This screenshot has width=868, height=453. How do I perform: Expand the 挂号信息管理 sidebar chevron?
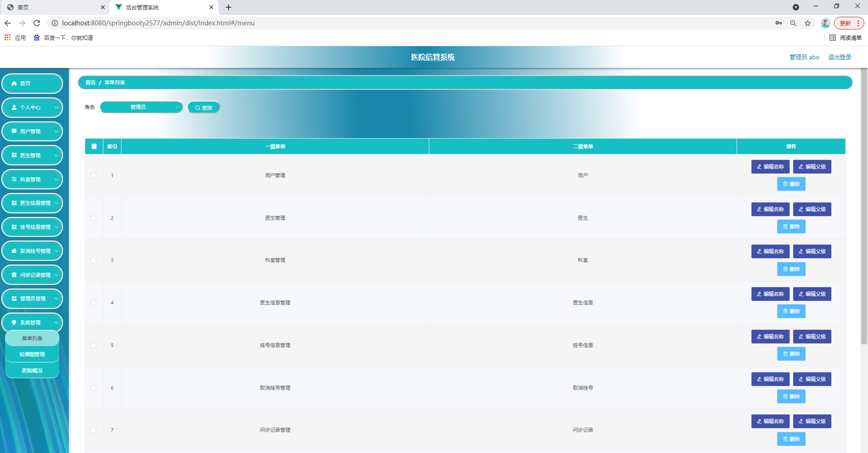[56, 227]
